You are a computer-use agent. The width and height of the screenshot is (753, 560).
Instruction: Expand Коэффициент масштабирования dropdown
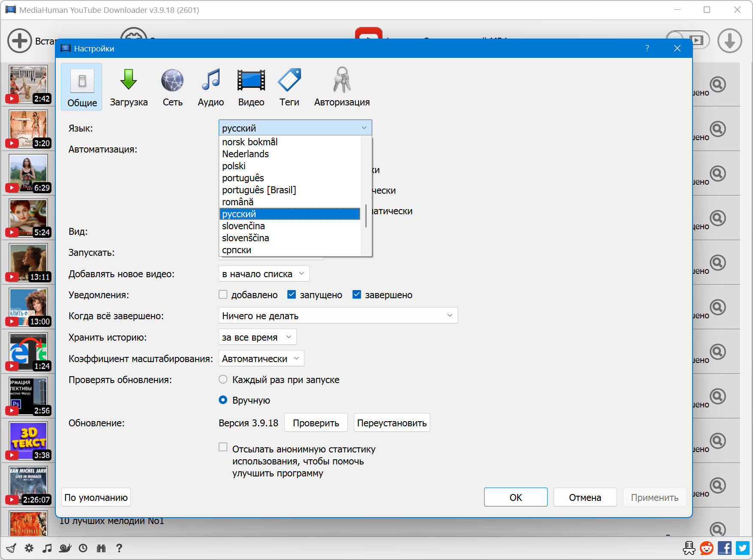pos(261,359)
